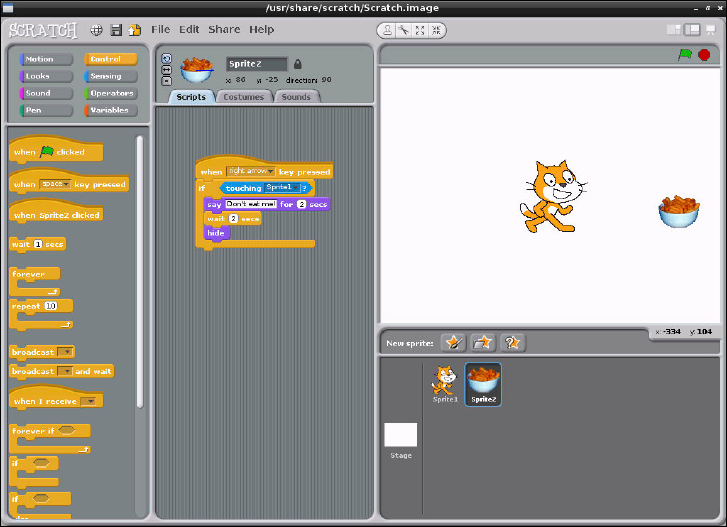
Task: Paint a new sprite with brush icon
Action: pos(453,343)
